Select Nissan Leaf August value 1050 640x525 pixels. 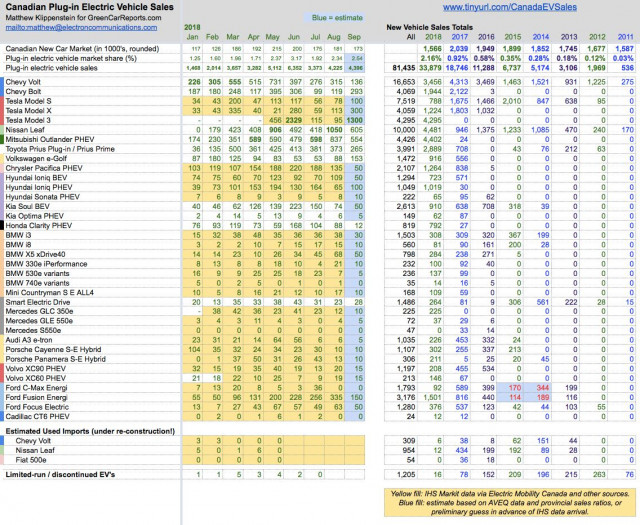[x=334, y=130]
